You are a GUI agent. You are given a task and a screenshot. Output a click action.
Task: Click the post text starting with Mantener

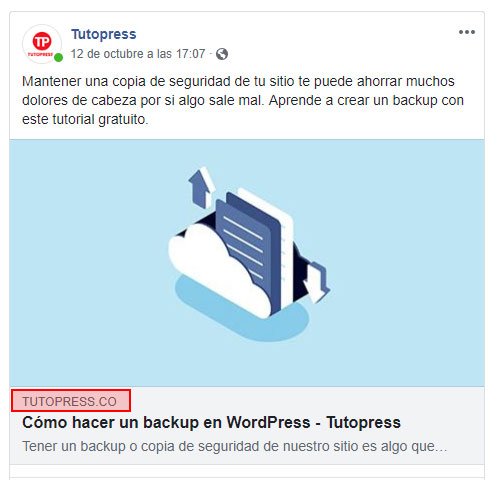(x=243, y=100)
